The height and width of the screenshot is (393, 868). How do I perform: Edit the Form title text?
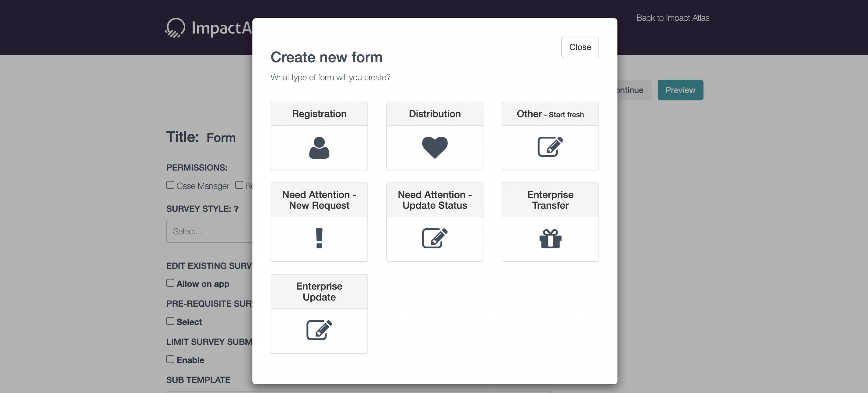coord(221,138)
